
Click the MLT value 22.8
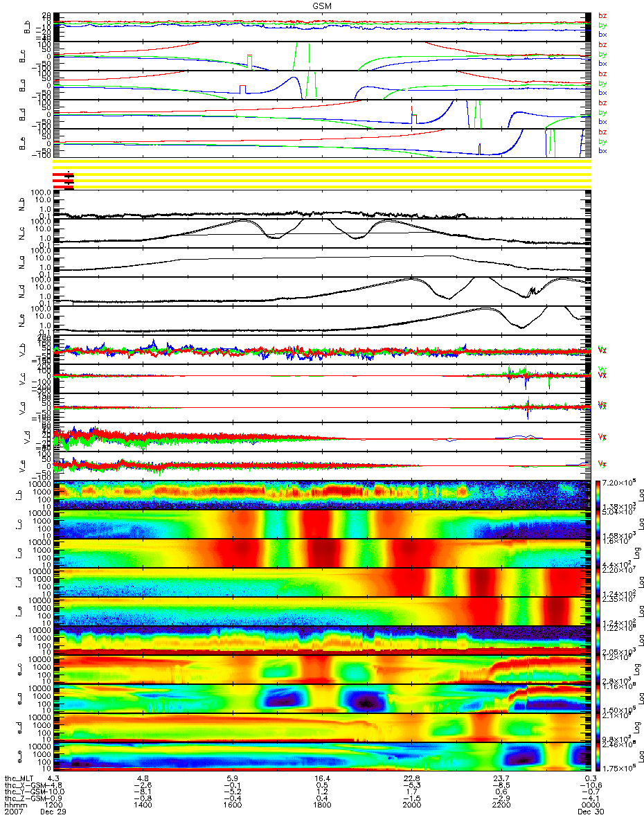point(411,778)
